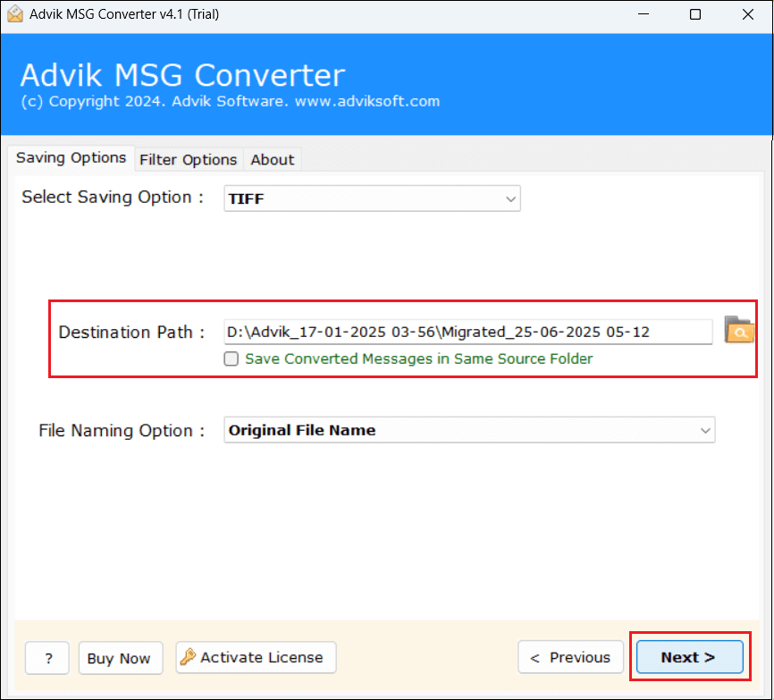Click the Next button

(690, 657)
